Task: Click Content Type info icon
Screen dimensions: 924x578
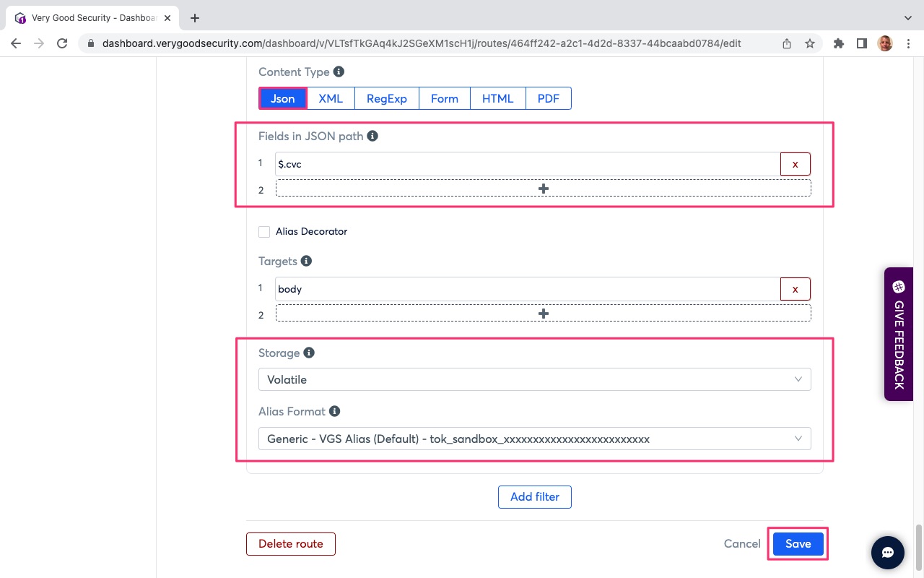Action: tap(339, 72)
